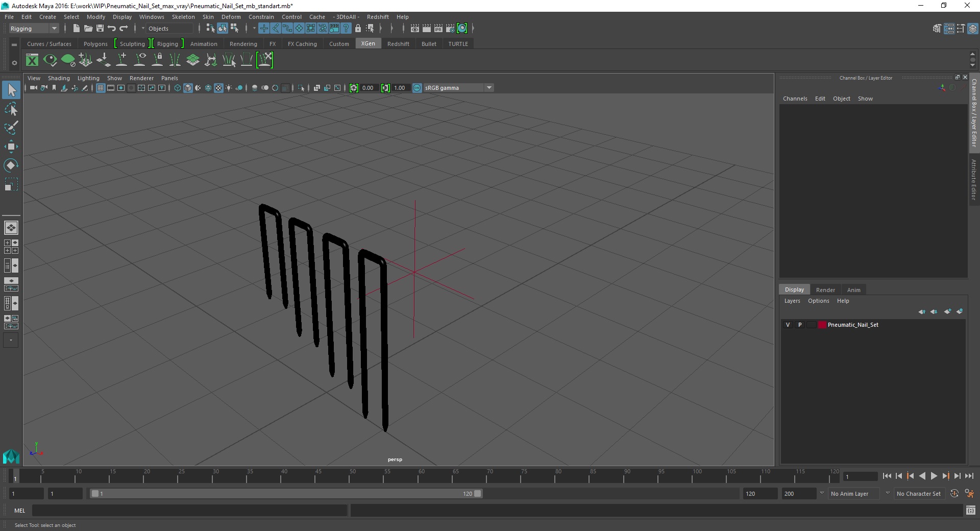This screenshot has width=980, height=531.
Task: Activate the Rotate tool
Action: 11,165
